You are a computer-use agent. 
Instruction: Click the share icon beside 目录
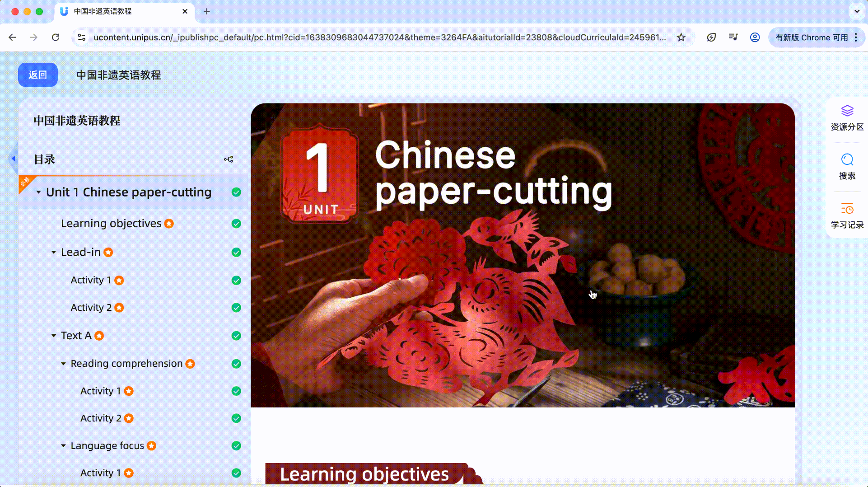pyautogui.click(x=229, y=159)
